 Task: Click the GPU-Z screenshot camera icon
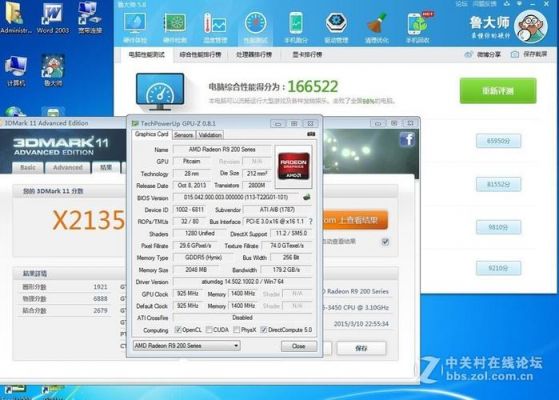tap(311, 134)
